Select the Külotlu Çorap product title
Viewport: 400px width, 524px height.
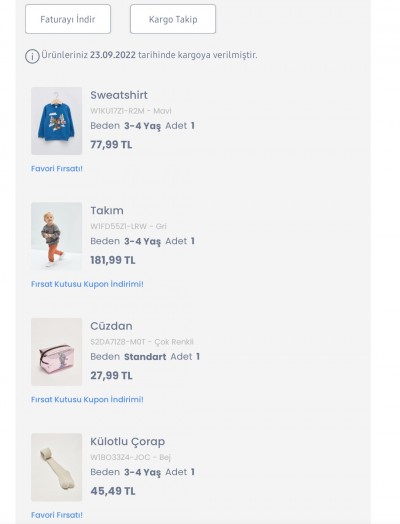click(x=128, y=441)
